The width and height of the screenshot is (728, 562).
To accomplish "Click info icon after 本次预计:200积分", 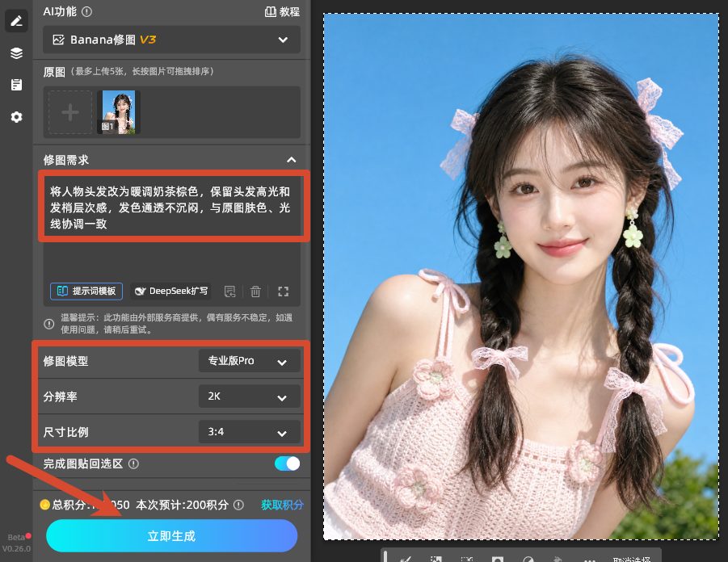I will [238, 505].
